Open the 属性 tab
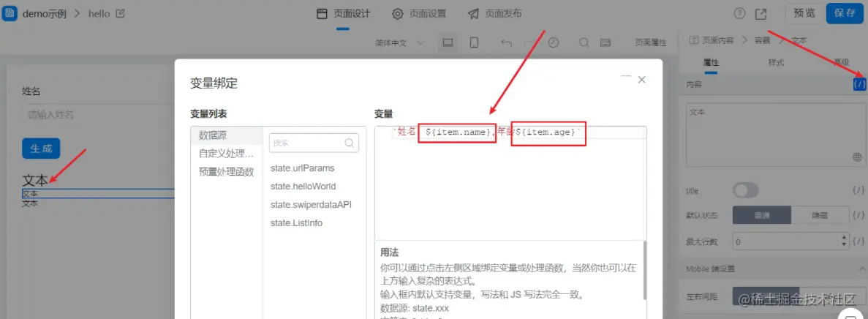 point(710,63)
